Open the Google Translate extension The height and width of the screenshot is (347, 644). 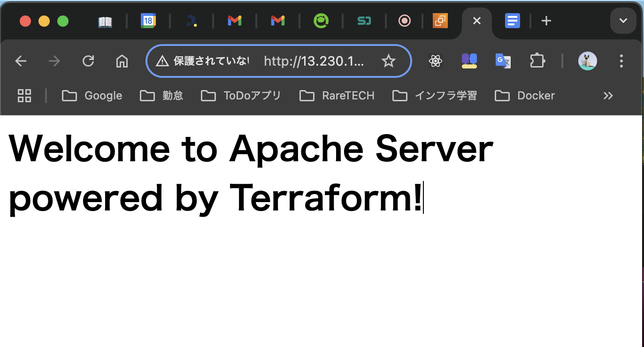503,61
